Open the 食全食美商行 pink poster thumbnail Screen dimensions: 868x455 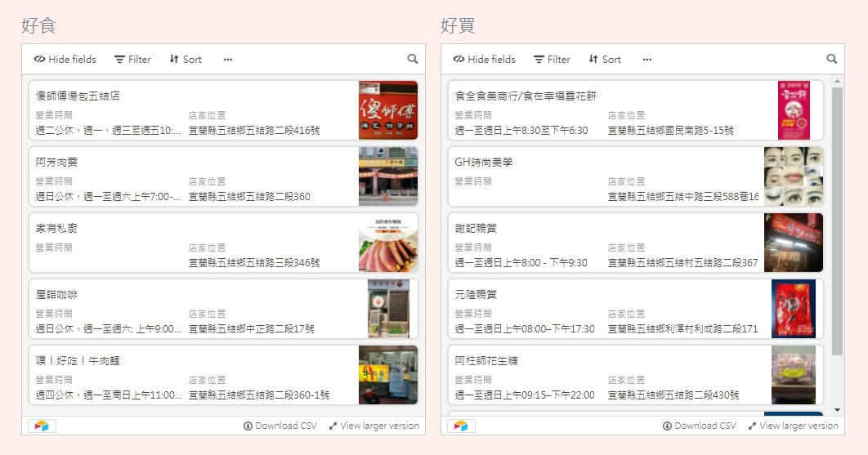click(794, 110)
